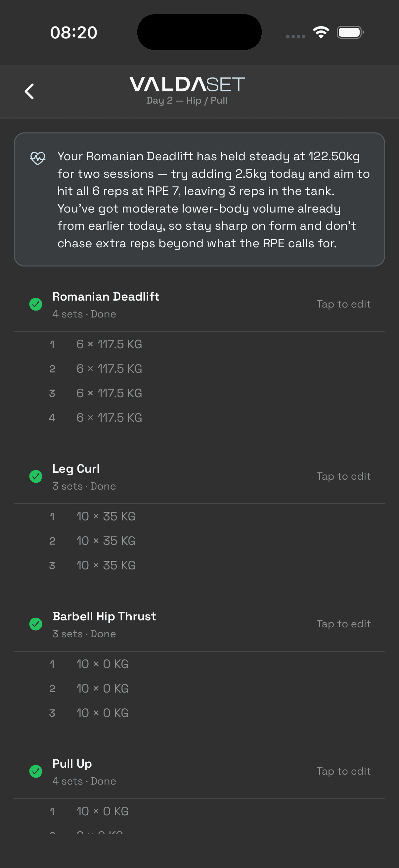Screen dimensions: 399x868
Task: Select the Day 2 — Hip / Pull subtitle
Action: pos(187,100)
